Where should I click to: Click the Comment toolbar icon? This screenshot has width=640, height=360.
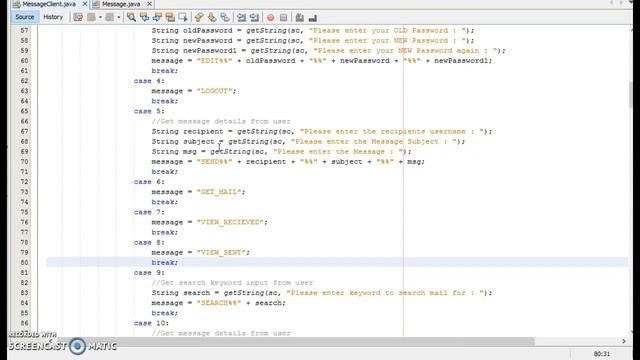[x=300, y=18]
